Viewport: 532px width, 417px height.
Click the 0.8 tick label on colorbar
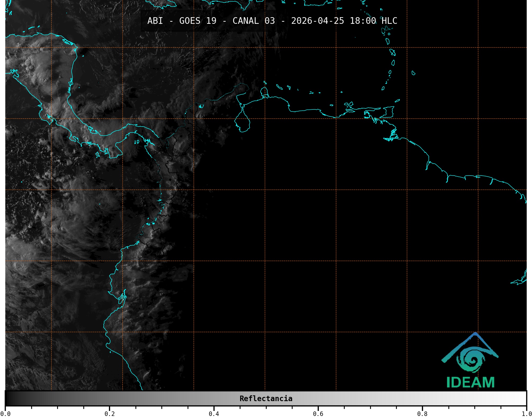tap(422, 414)
